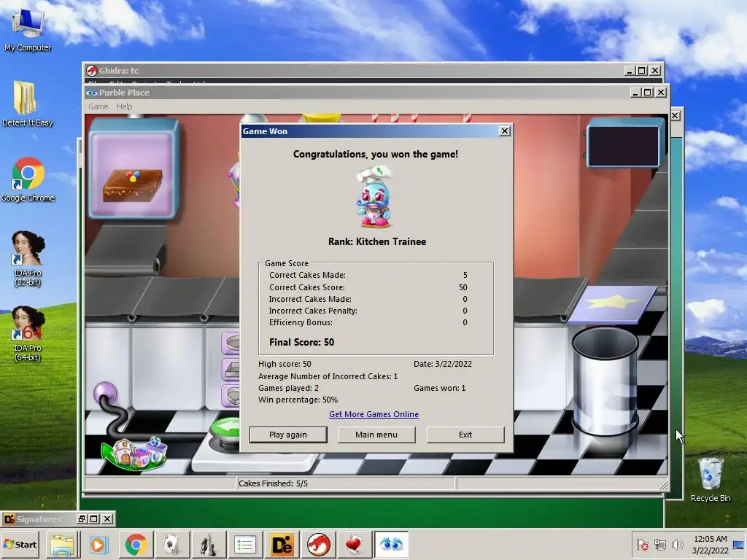Open the Hearts game taskbar icon

pos(355,545)
